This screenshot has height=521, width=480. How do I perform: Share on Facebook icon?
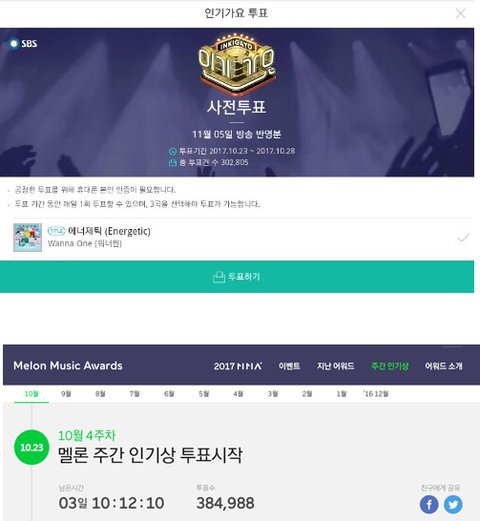coord(429,504)
